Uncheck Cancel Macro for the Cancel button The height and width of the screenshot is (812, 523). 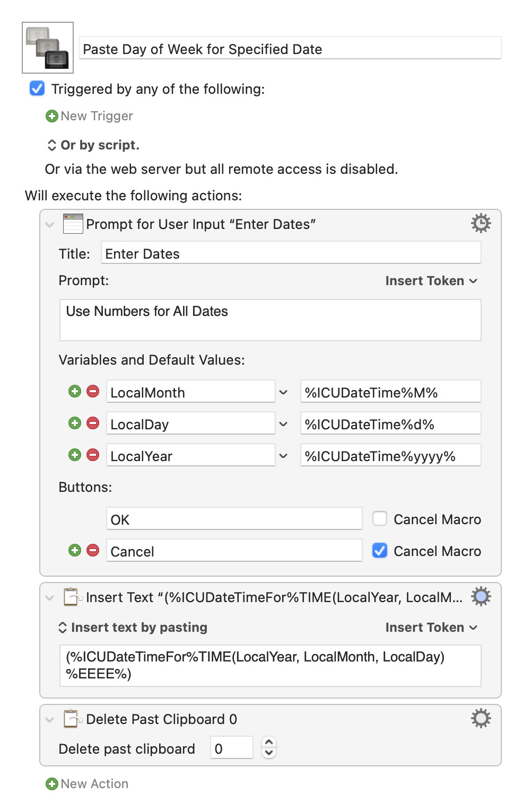[x=380, y=551]
